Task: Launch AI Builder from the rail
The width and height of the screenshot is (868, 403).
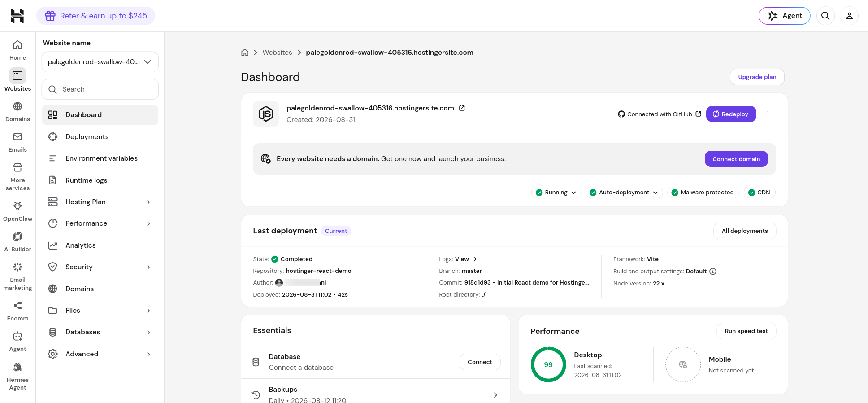Action: click(17, 241)
